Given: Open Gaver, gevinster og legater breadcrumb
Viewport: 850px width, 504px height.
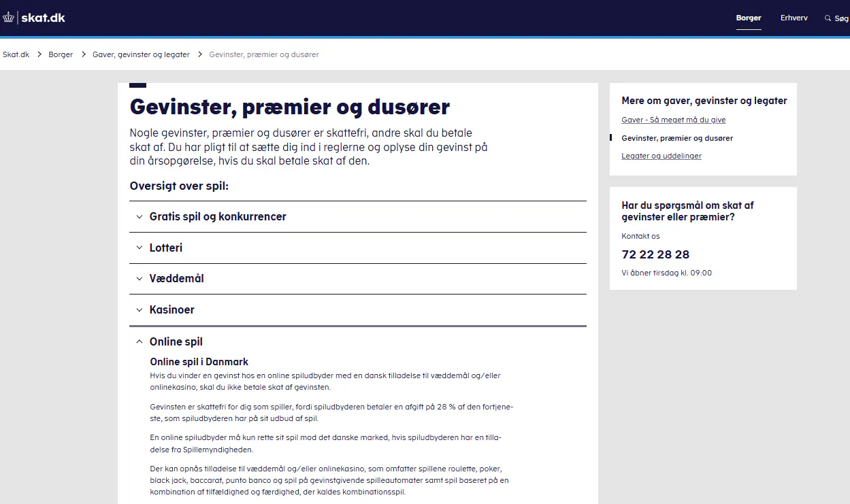Looking at the screenshot, I should pos(141,54).
